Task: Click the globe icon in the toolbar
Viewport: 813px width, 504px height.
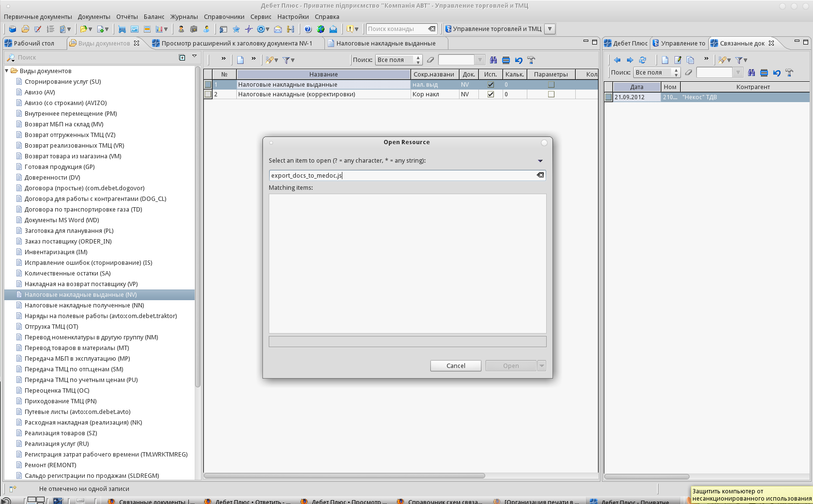Action: 321,29
